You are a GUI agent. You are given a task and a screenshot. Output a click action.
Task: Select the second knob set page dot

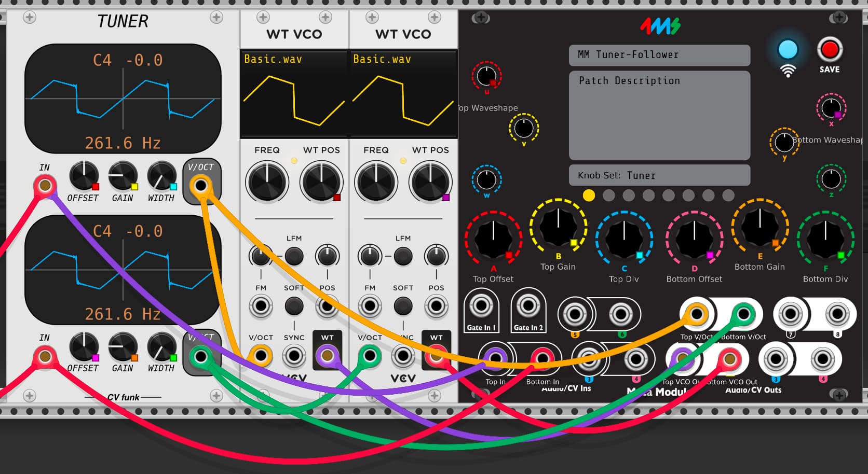click(x=609, y=196)
